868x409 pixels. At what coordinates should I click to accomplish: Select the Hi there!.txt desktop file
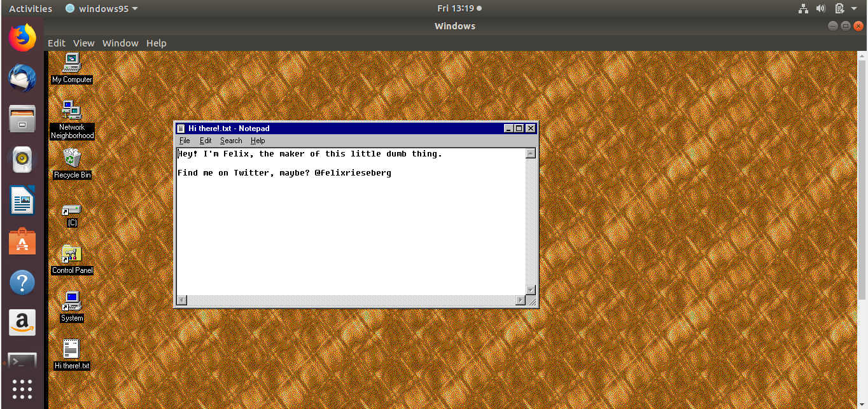[x=71, y=349]
